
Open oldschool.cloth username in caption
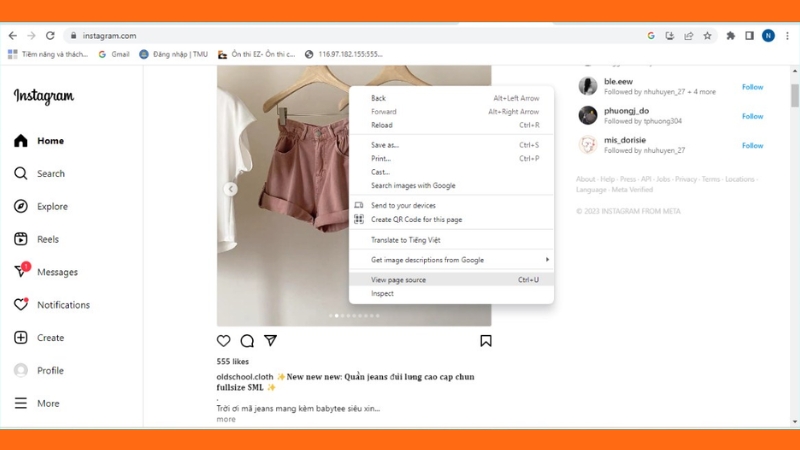click(245, 377)
